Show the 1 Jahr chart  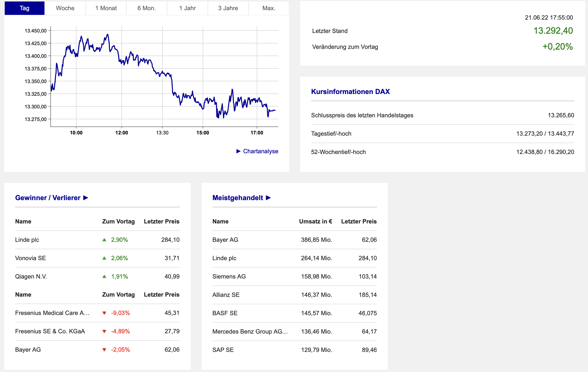187,8
